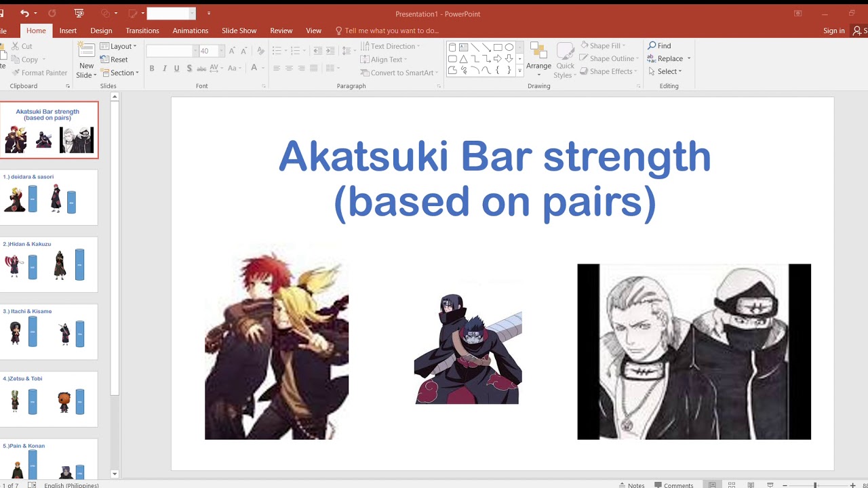The image size is (868, 488).
Task: Select the Rectangle shape in the shapes gallery
Action: point(498,47)
